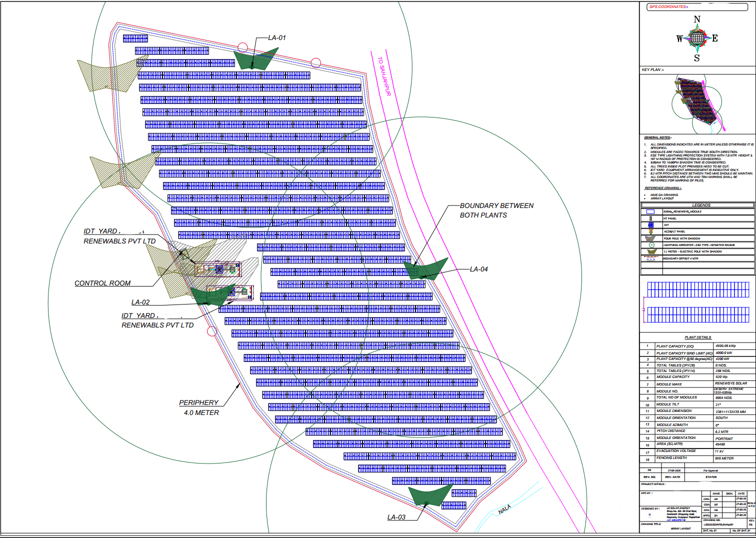Select the LA-04 label
The image size is (756, 538).
pos(479,269)
